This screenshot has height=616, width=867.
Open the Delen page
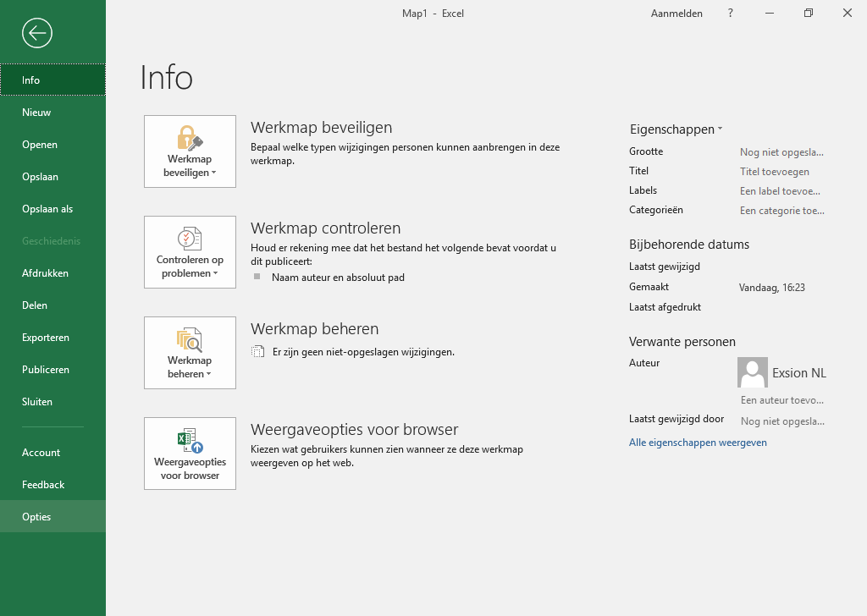click(x=52, y=305)
